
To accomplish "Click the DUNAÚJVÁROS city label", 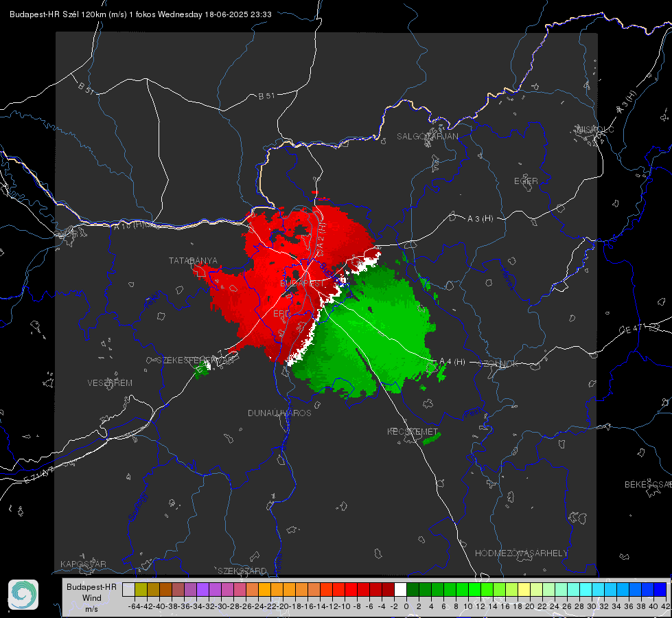I will pos(279,413).
